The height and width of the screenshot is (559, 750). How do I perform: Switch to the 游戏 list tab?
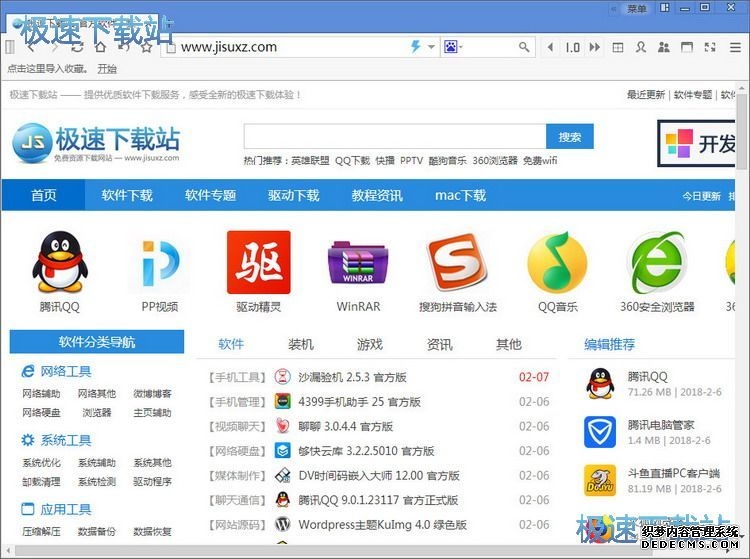370,344
